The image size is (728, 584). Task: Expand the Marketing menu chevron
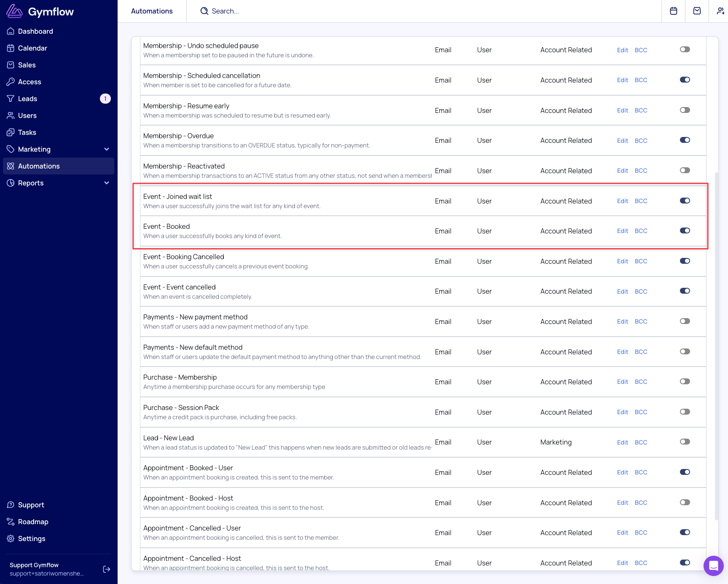pyautogui.click(x=107, y=149)
